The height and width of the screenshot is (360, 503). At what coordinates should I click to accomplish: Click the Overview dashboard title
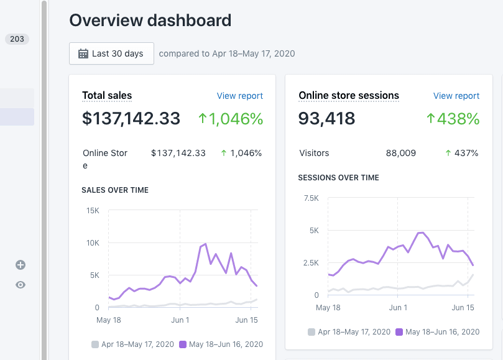pyautogui.click(x=150, y=20)
